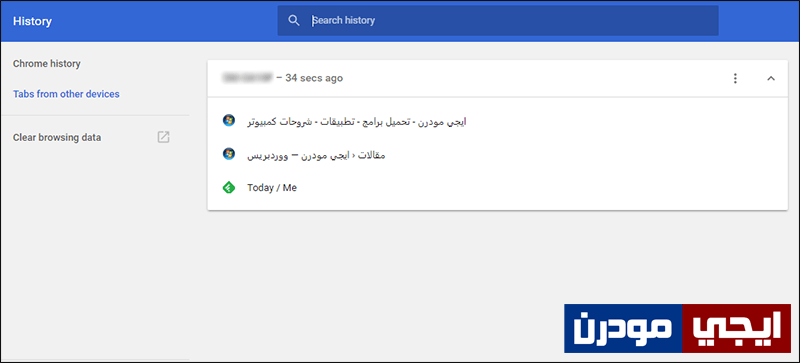Open the ايجي مودرن - تحميل برامج tab link

(x=357, y=122)
